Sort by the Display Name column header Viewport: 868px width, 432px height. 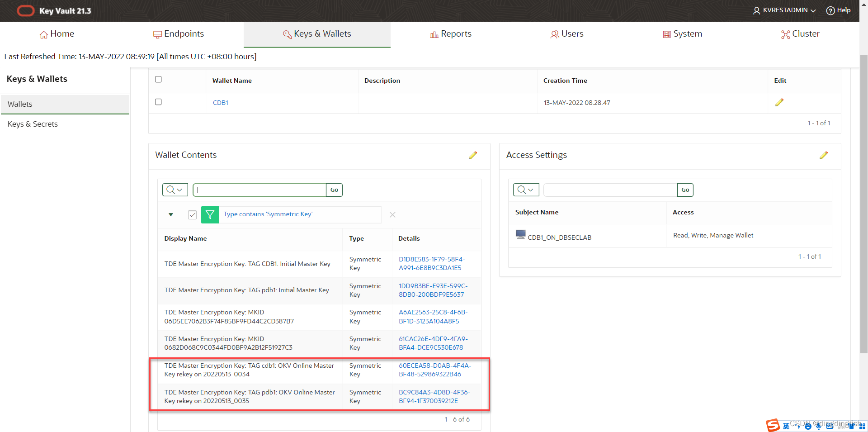coord(185,238)
